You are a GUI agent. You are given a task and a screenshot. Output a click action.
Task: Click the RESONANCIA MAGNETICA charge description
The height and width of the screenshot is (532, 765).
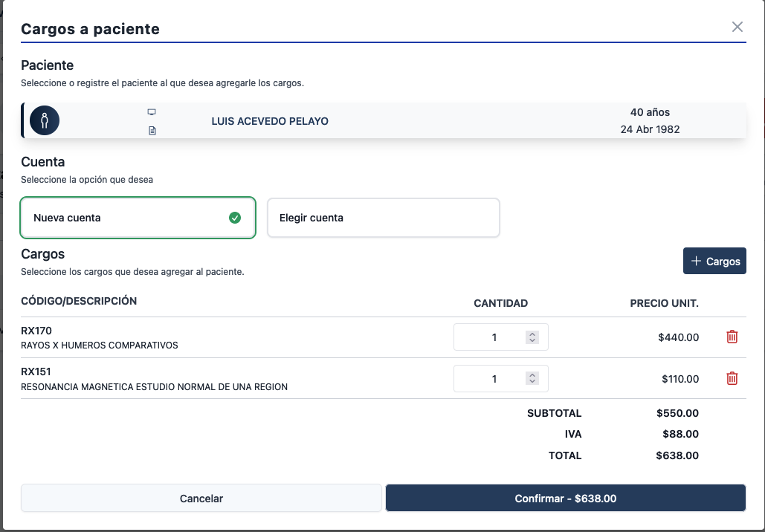coord(154,387)
